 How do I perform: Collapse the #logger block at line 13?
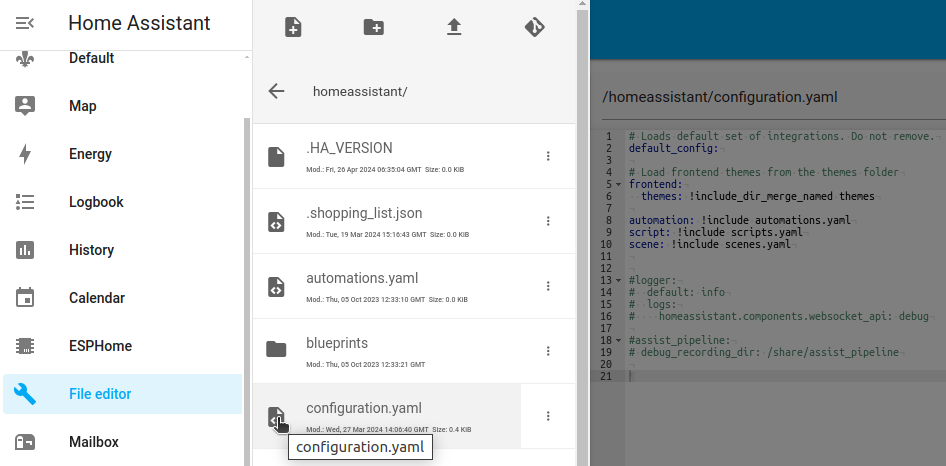coord(619,281)
